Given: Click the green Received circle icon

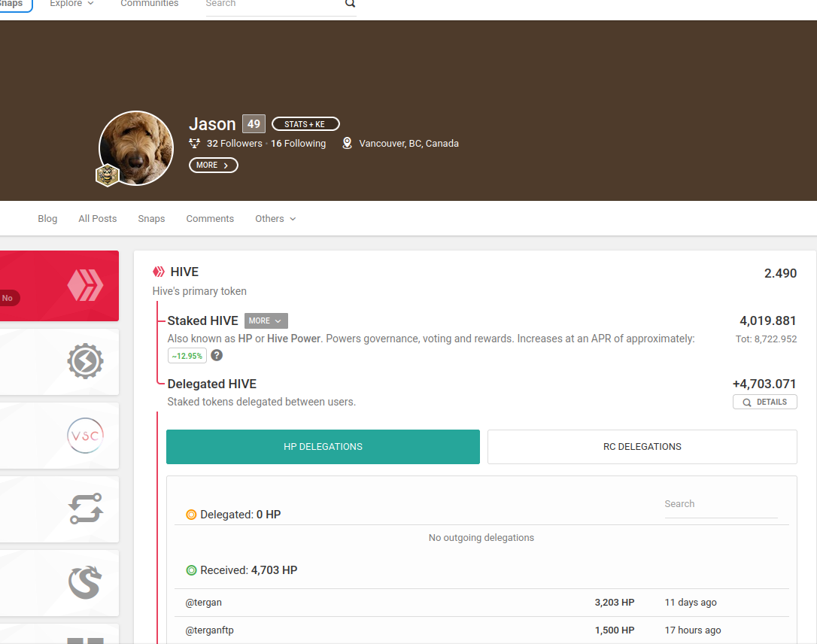Looking at the screenshot, I should [x=191, y=570].
